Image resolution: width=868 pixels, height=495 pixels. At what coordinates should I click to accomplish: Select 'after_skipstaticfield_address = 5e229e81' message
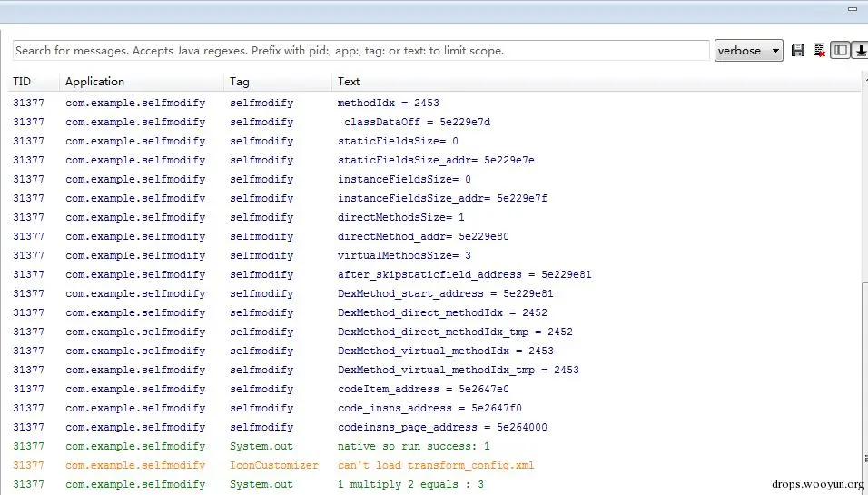pyautogui.click(x=465, y=274)
